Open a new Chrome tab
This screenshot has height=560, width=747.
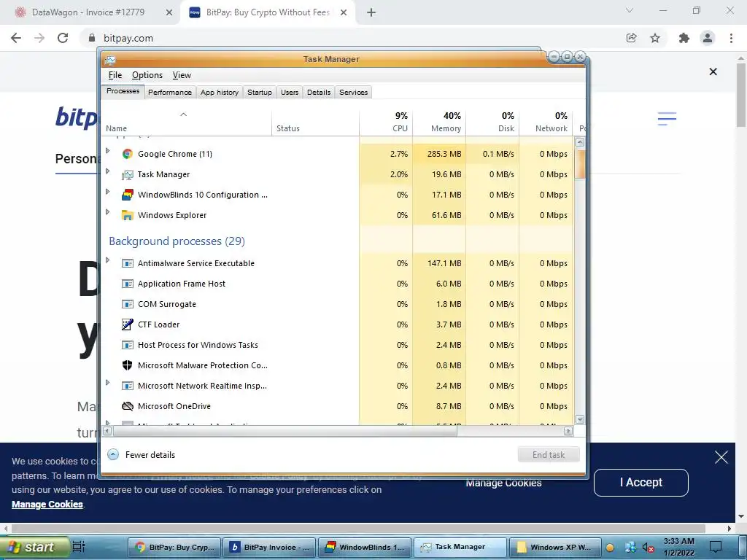(371, 12)
